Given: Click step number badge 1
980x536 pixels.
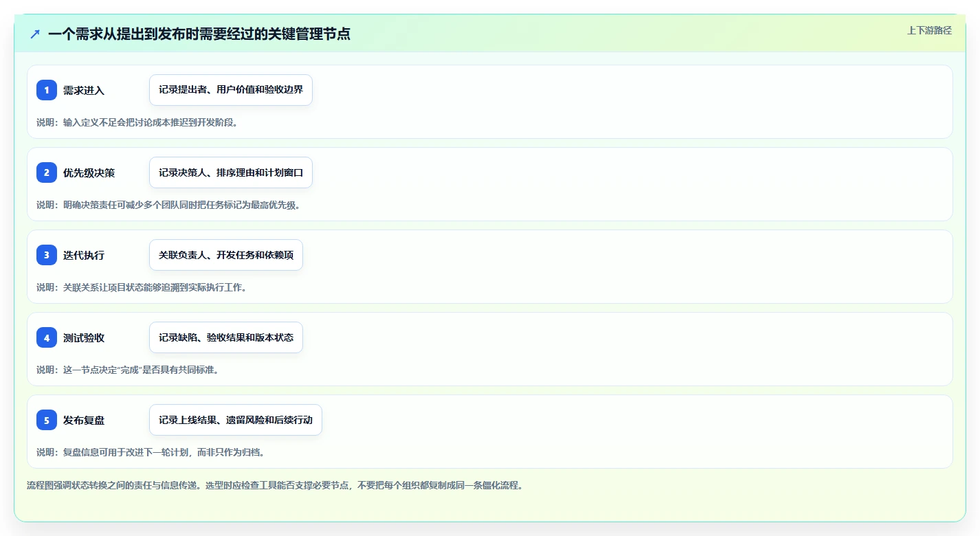Looking at the screenshot, I should (47, 90).
